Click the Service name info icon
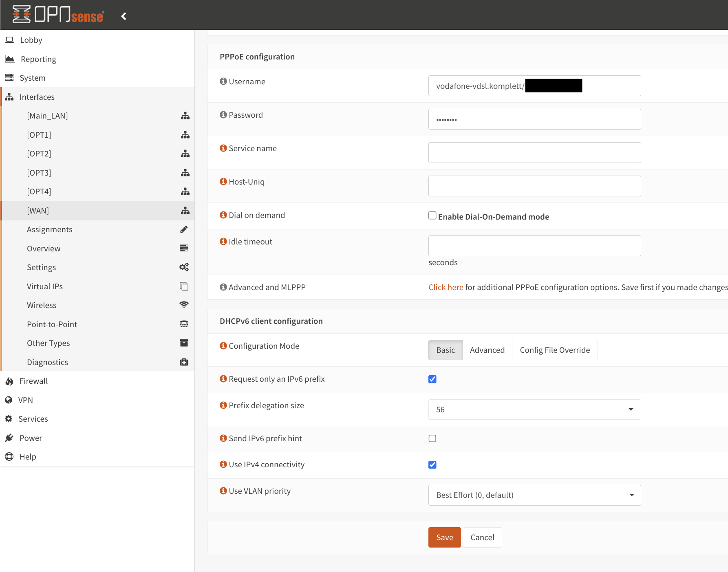The height and width of the screenshot is (572, 728). click(223, 148)
